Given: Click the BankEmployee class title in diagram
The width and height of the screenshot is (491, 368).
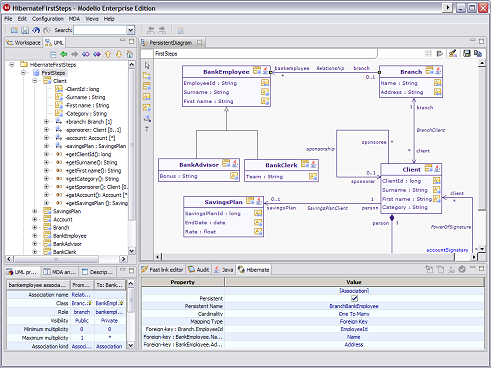Looking at the screenshot, I should pyautogui.click(x=226, y=72).
